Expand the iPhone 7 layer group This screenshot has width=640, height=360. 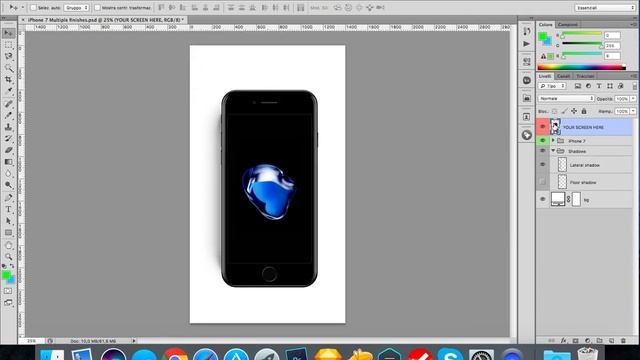553,140
